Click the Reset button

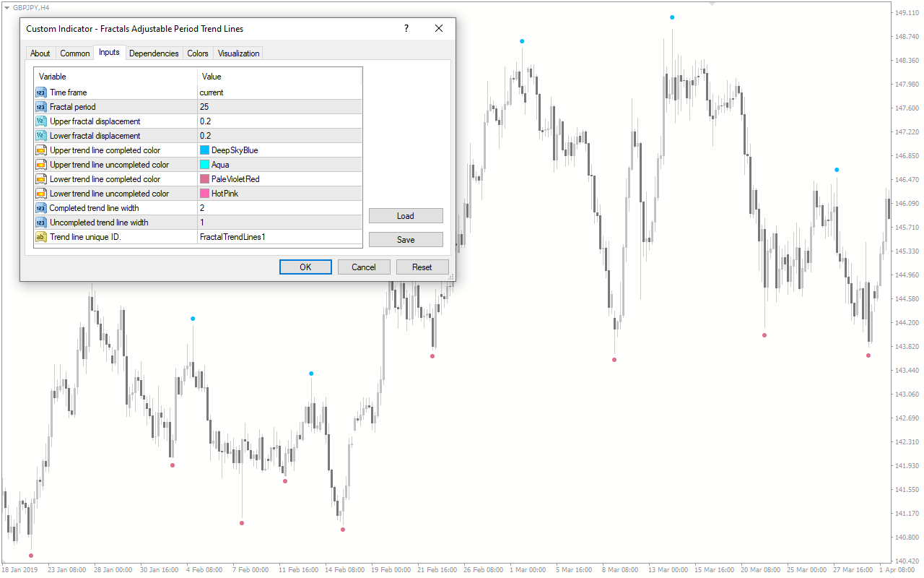[x=422, y=267]
